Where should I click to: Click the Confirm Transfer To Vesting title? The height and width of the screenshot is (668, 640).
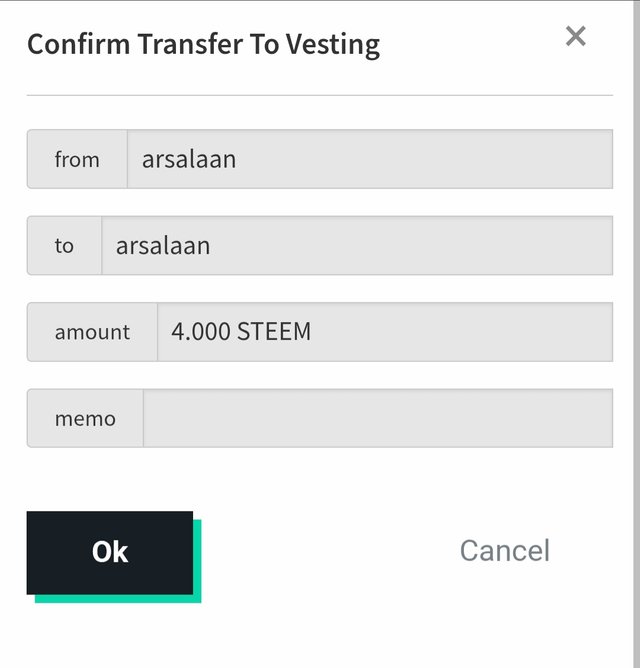[x=204, y=44]
